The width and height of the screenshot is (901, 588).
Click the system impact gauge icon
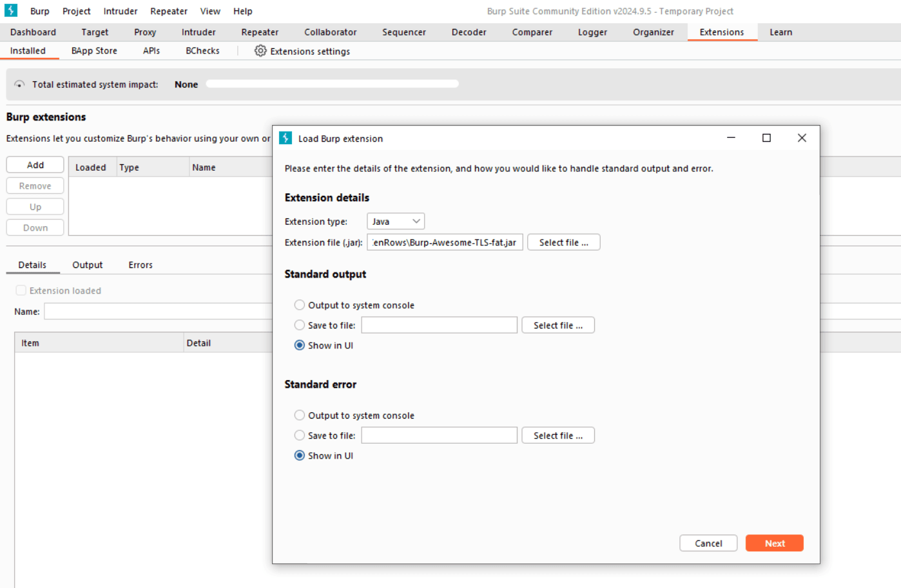click(x=19, y=84)
